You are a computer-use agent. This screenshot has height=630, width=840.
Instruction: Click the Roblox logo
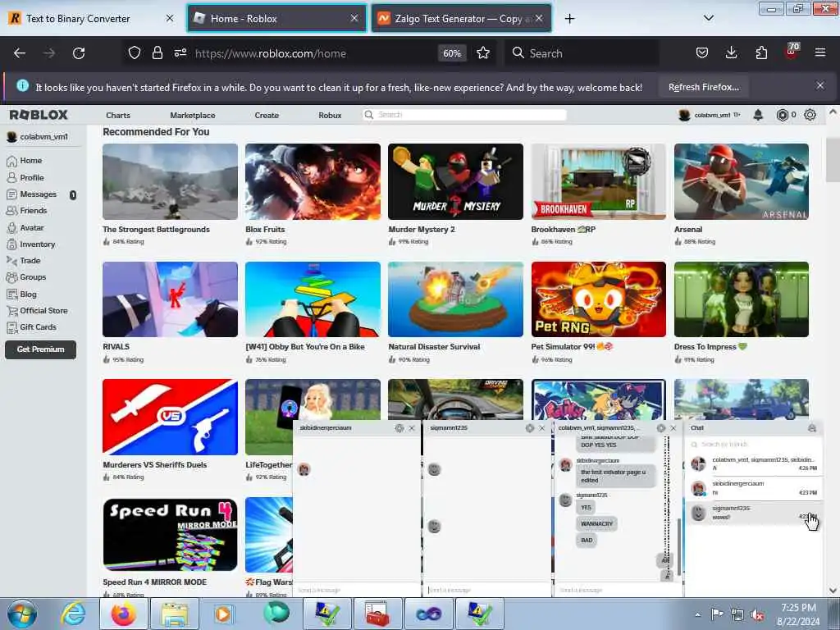[x=39, y=115]
